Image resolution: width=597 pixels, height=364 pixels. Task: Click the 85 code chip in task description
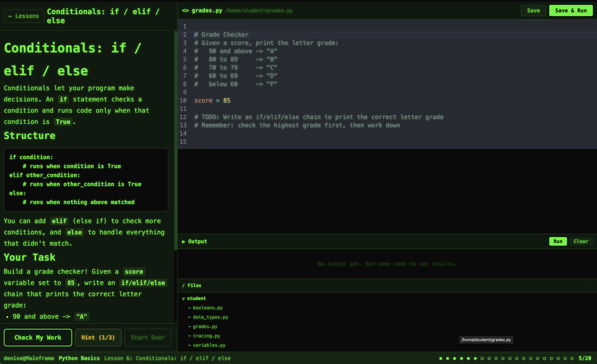click(x=71, y=283)
